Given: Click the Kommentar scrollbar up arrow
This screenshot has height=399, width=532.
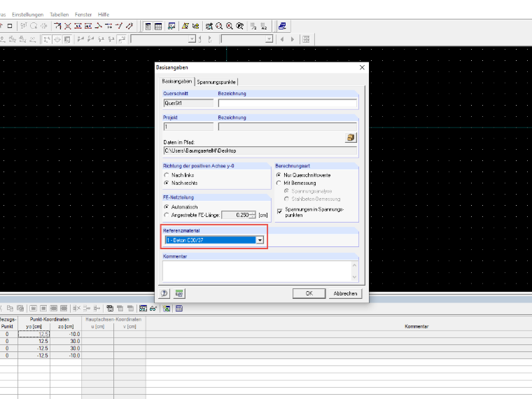Looking at the screenshot, I should [355, 265].
